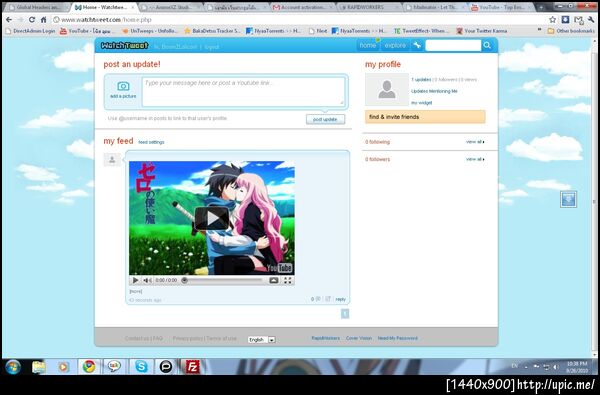
Task: Open the English language dropdown in footer
Action: pos(262,340)
